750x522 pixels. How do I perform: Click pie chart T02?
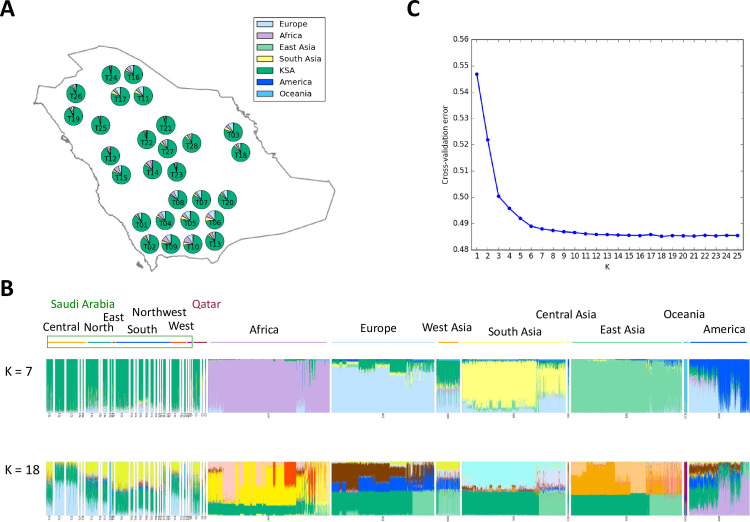(x=149, y=244)
